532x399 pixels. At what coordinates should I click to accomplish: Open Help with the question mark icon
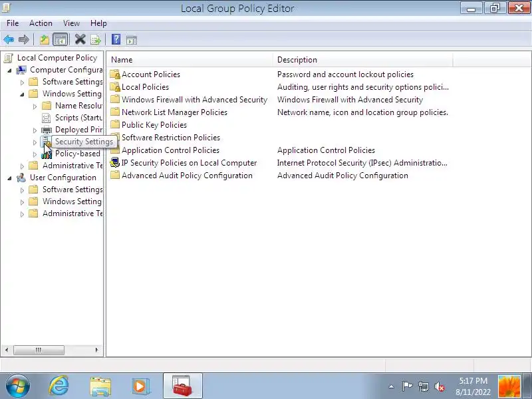(x=116, y=39)
